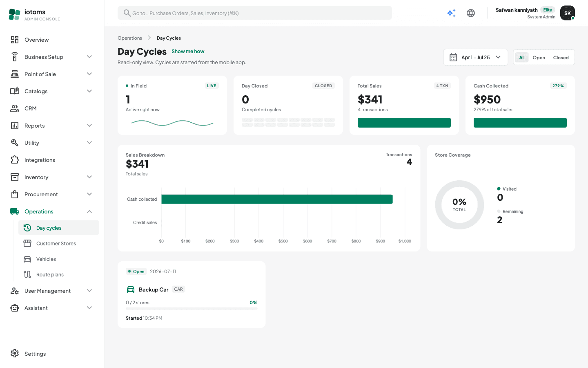
Task: Navigate to Settings
Action: [x=52, y=354]
